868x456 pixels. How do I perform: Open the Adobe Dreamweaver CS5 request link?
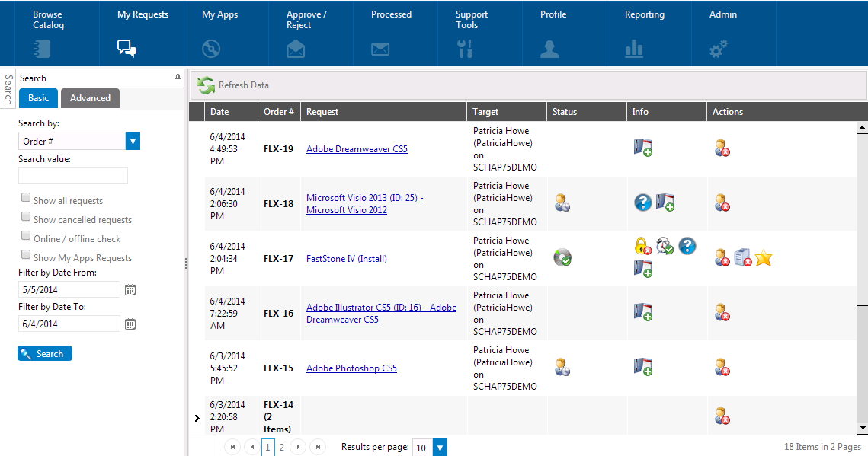pos(356,148)
